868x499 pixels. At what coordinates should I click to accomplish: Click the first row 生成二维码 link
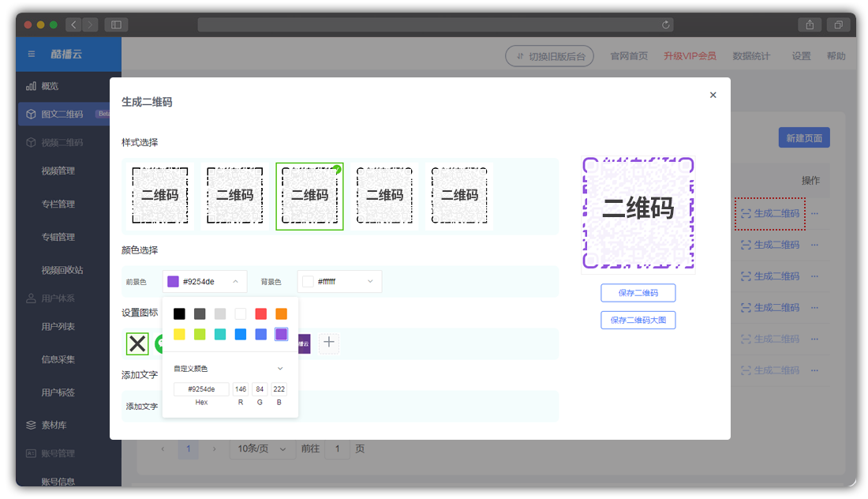point(770,213)
